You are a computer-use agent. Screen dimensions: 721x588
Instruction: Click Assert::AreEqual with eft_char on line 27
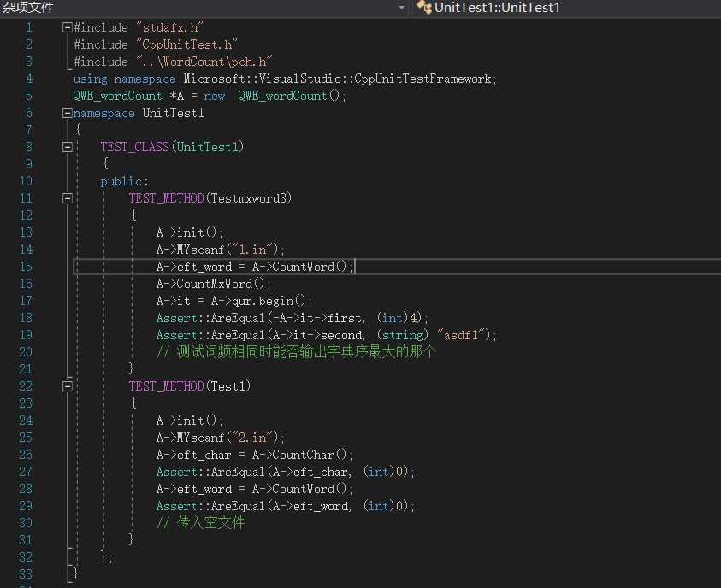[x=285, y=472]
